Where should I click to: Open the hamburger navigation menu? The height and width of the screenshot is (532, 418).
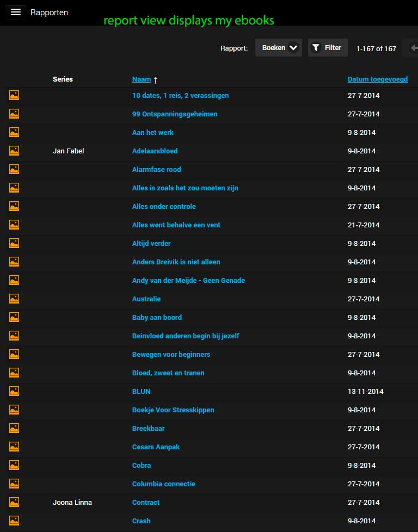(15, 12)
